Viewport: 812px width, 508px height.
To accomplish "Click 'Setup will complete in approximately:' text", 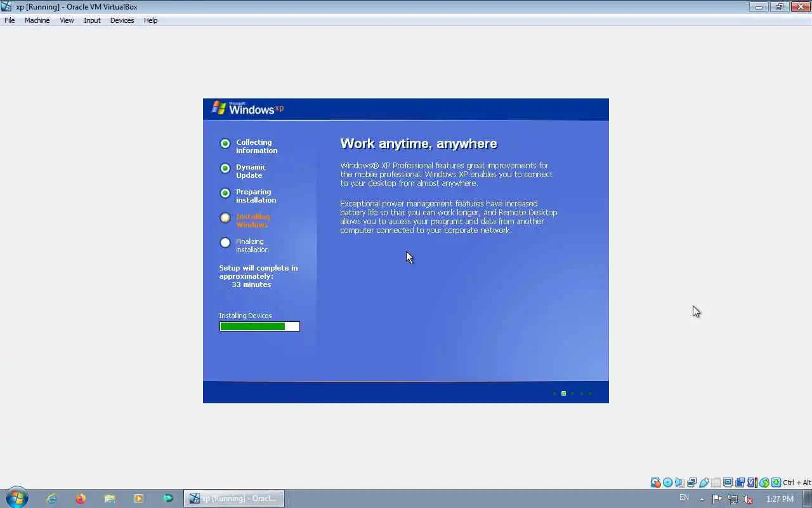I will [x=258, y=272].
